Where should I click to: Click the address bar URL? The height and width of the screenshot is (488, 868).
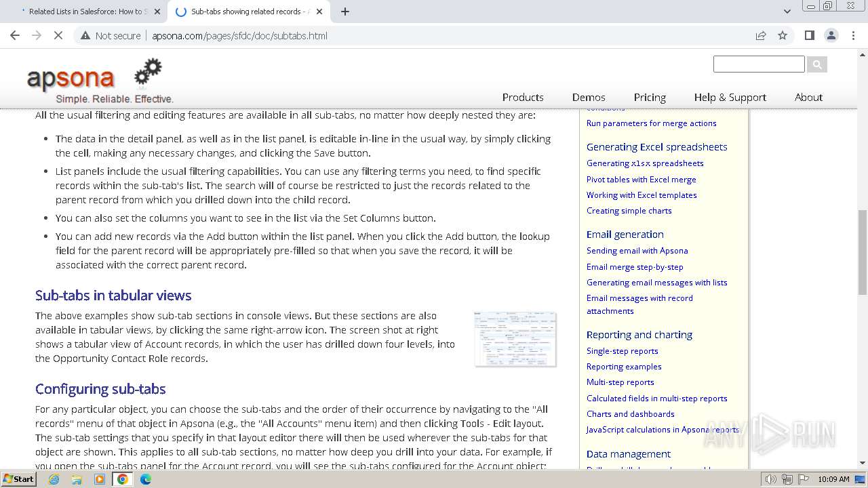pyautogui.click(x=239, y=35)
